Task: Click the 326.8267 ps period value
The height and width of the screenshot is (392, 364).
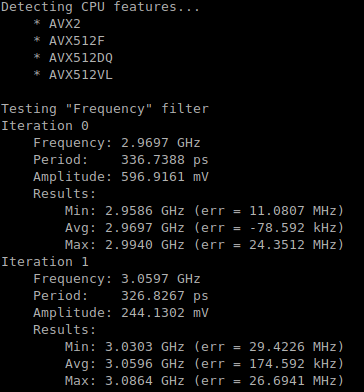Action: [165, 296]
